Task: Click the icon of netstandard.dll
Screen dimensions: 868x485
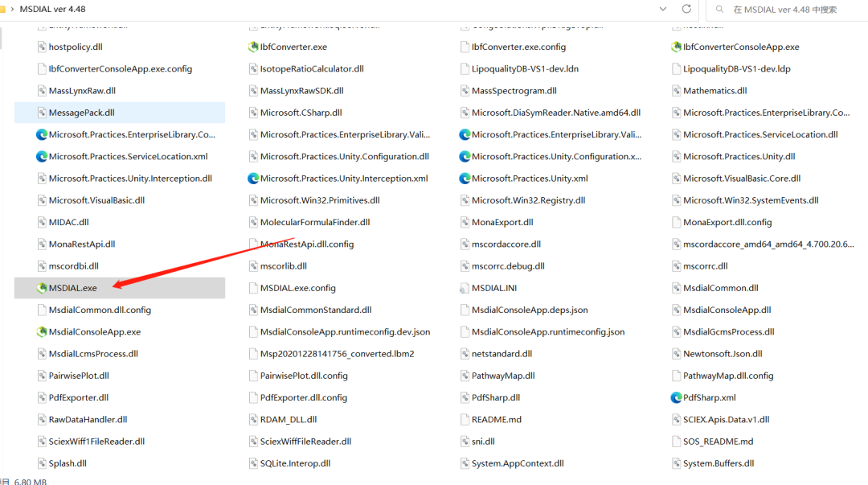Action: [x=465, y=354]
